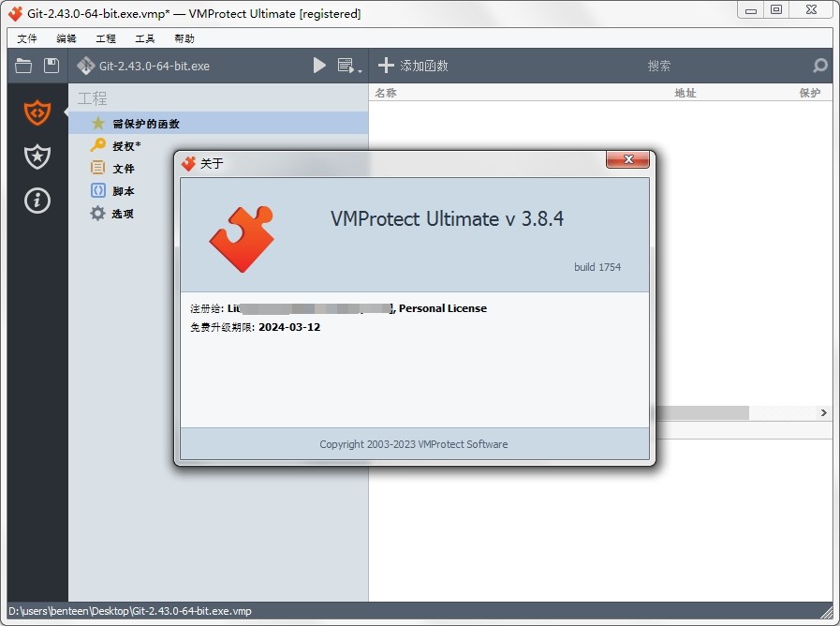Open the 工具 menu

[x=144, y=38]
